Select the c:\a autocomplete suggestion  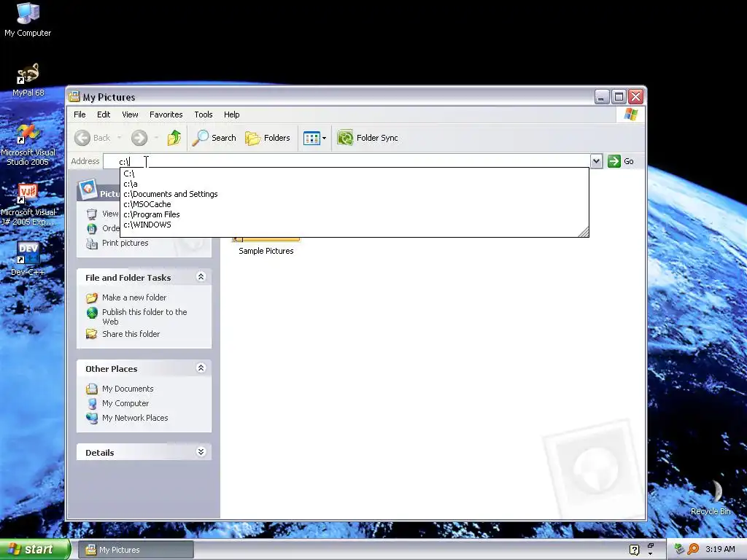[355, 184]
